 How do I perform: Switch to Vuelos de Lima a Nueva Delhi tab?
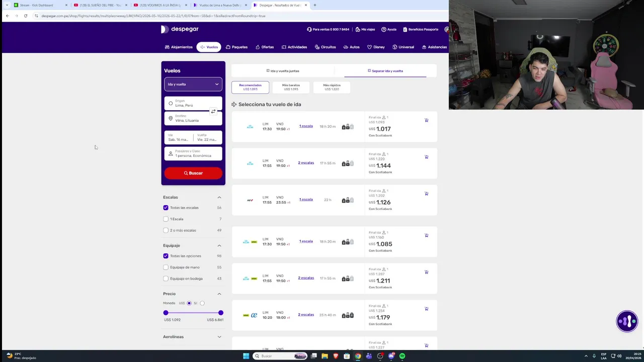(x=220, y=5)
